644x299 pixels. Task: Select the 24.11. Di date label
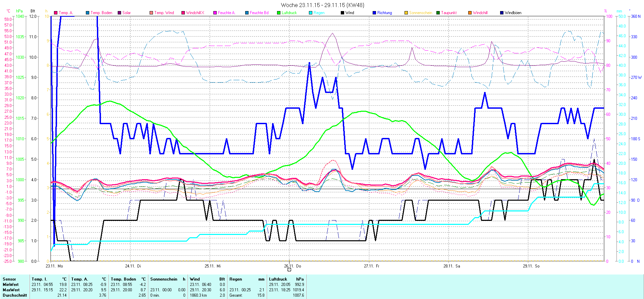tap(133, 266)
